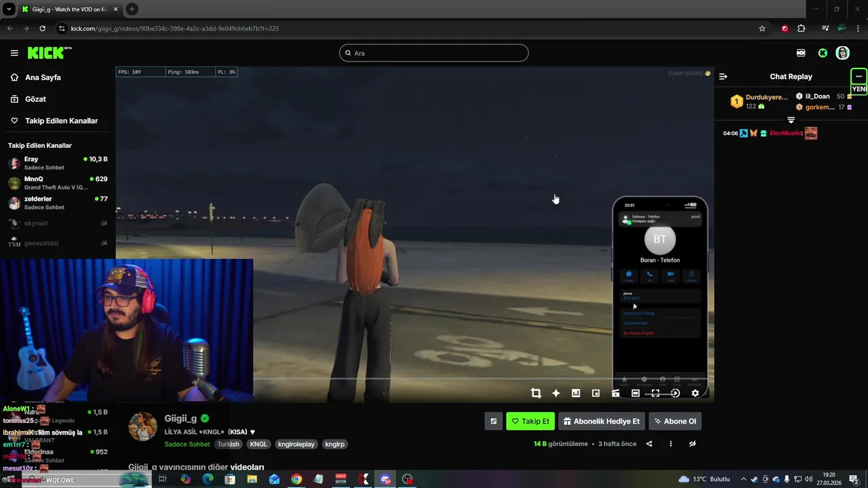Open the three-dot more options under video
Viewport: 868px width, 488px height.
click(671, 444)
